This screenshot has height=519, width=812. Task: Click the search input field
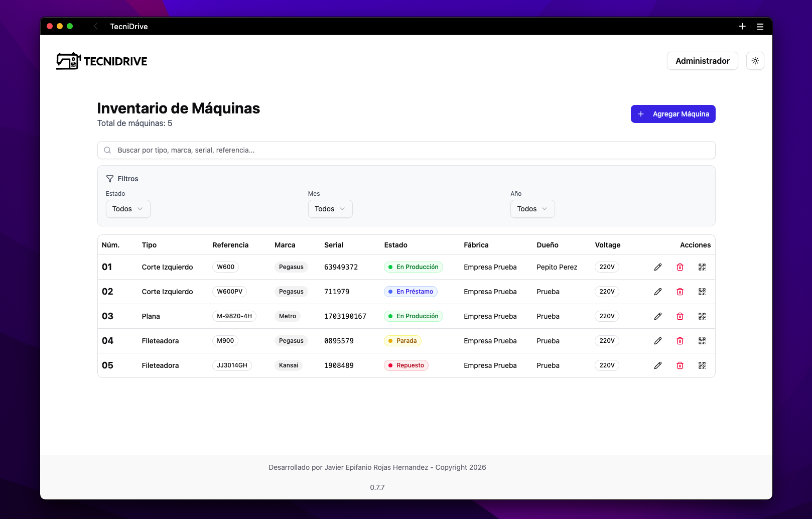click(x=351, y=150)
